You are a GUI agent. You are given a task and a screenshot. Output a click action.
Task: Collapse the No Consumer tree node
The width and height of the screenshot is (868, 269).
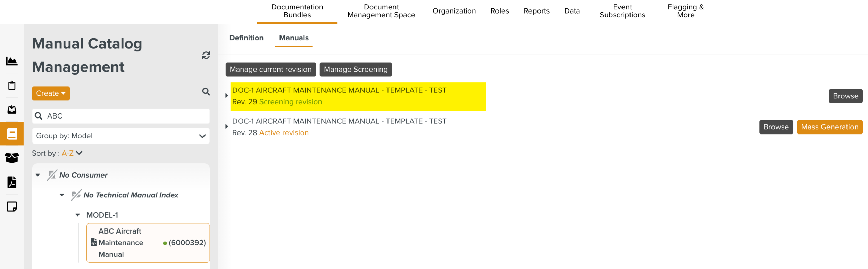38,175
